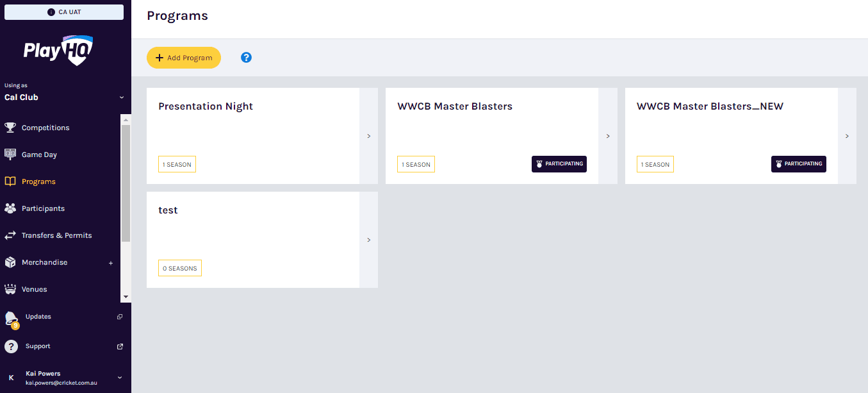This screenshot has width=868, height=393.
Task: Click the medal icon on WWCB Master Blasters badge
Action: (x=539, y=164)
